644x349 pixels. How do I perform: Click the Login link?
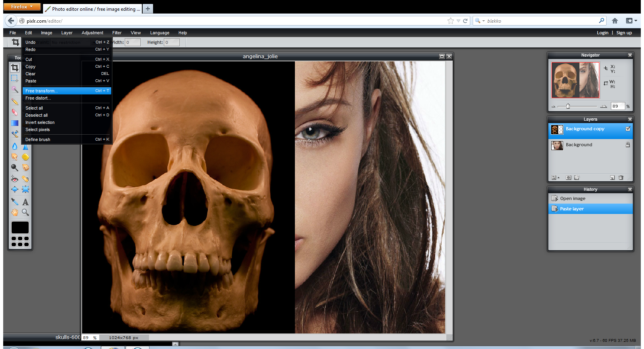(x=603, y=33)
